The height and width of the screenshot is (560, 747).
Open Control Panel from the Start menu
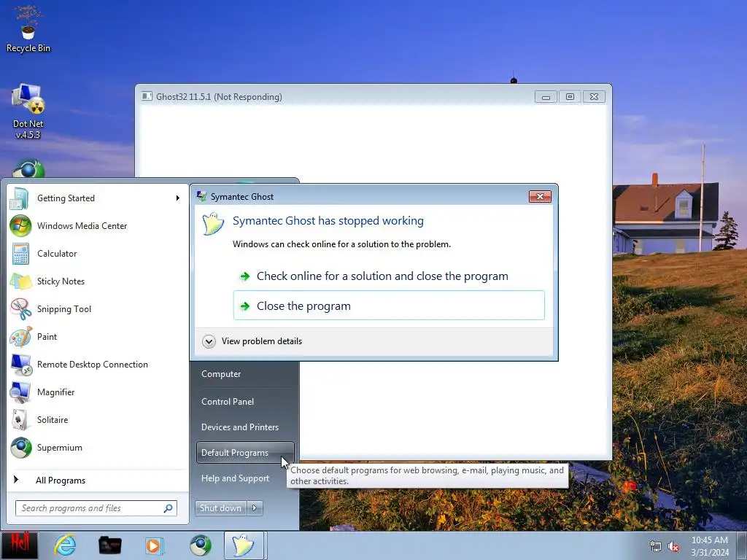coord(228,402)
